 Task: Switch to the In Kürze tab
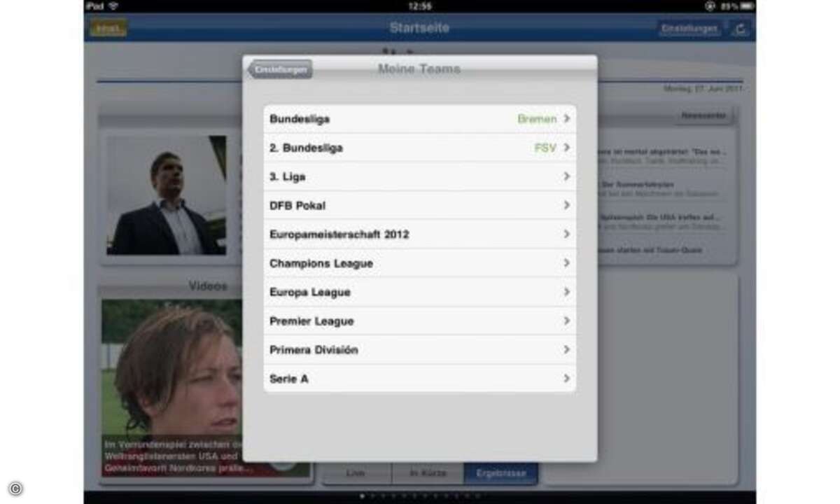(426, 473)
